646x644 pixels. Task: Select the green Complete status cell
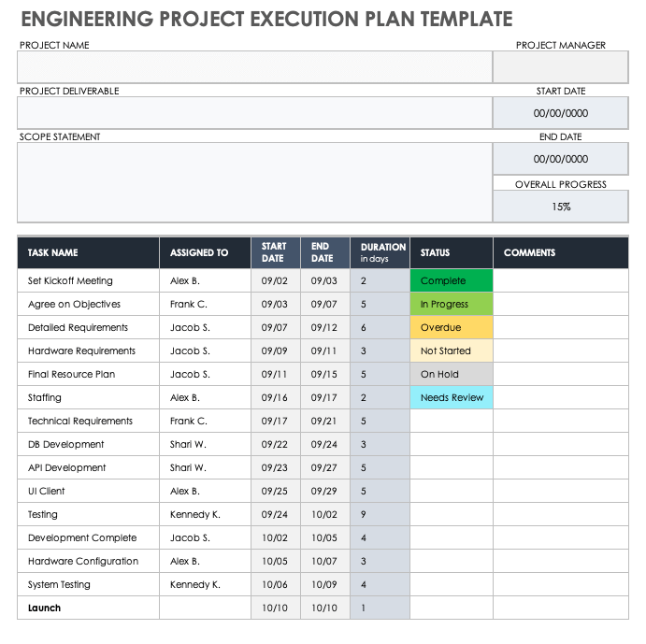tap(451, 280)
